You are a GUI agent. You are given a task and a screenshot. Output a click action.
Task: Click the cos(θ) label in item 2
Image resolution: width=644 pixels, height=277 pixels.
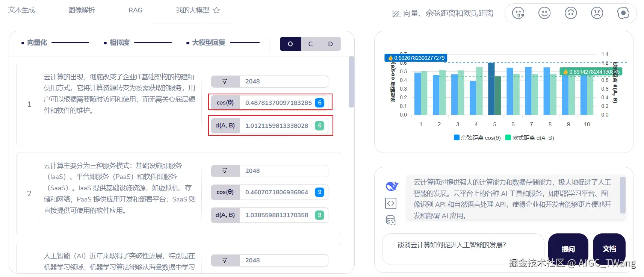(225, 192)
